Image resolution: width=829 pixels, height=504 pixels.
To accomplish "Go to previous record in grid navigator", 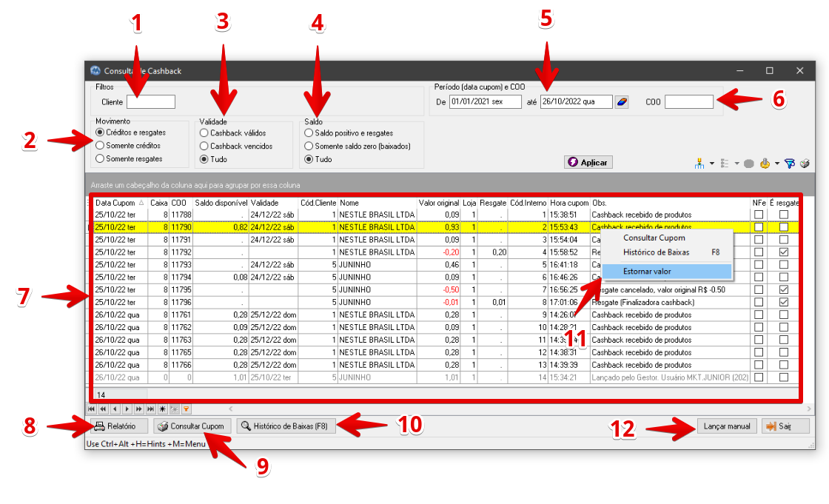I will click(115, 409).
